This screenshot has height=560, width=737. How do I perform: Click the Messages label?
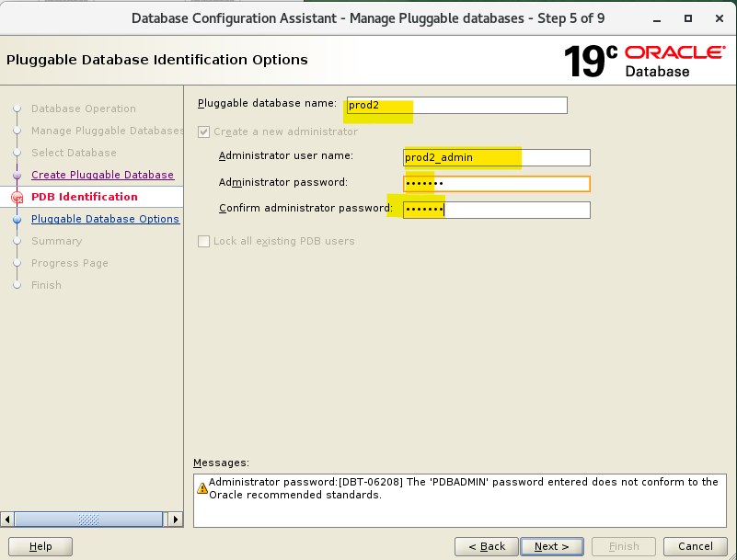[221, 463]
